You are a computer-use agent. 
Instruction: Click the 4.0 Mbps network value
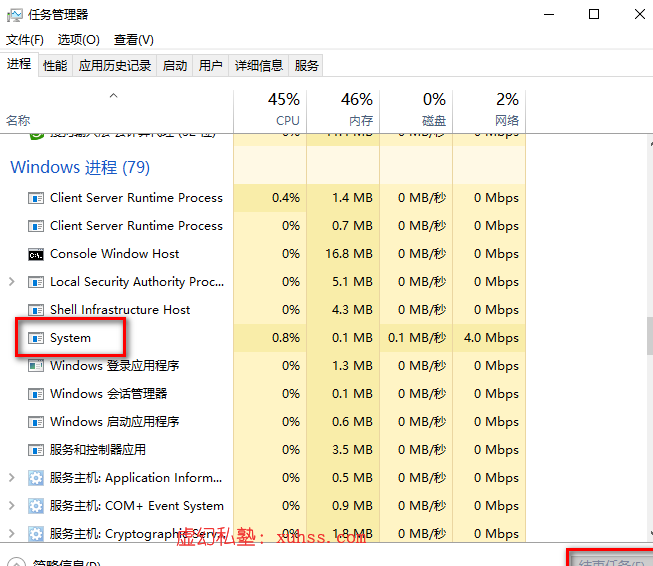(491, 338)
